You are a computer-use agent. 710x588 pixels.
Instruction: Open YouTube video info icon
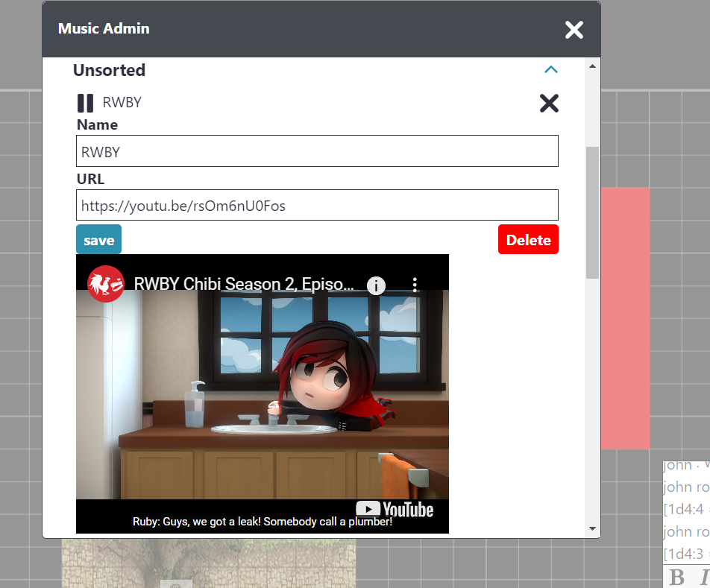tap(376, 285)
